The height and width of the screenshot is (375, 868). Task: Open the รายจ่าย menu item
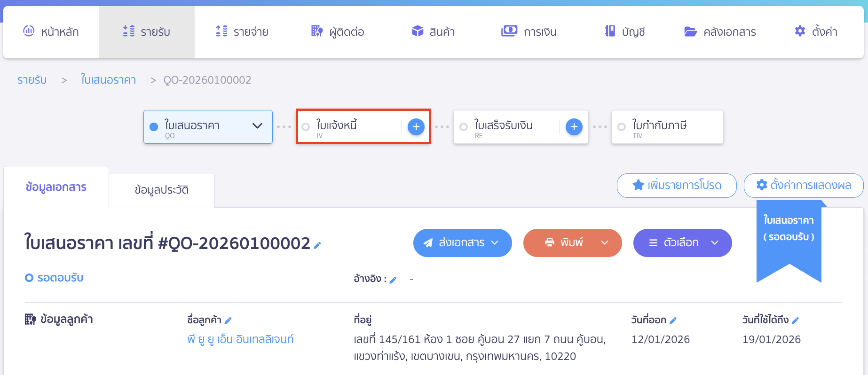242,31
